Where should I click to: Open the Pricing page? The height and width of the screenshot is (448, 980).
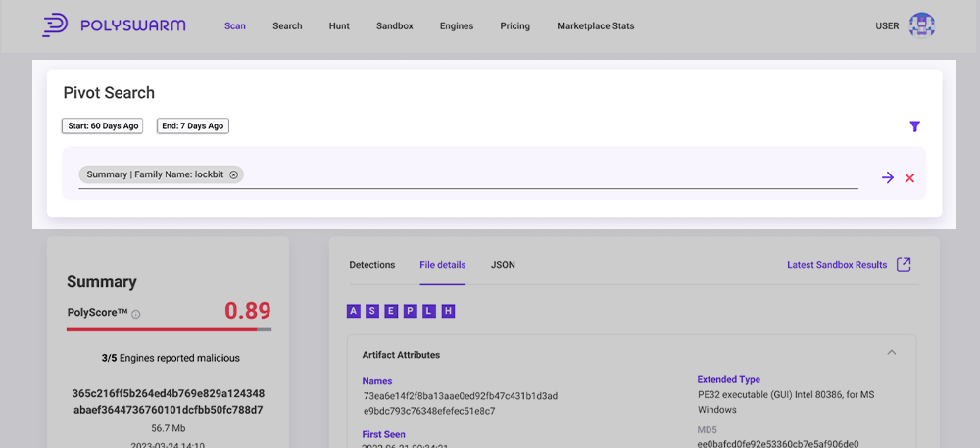pos(515,26)
